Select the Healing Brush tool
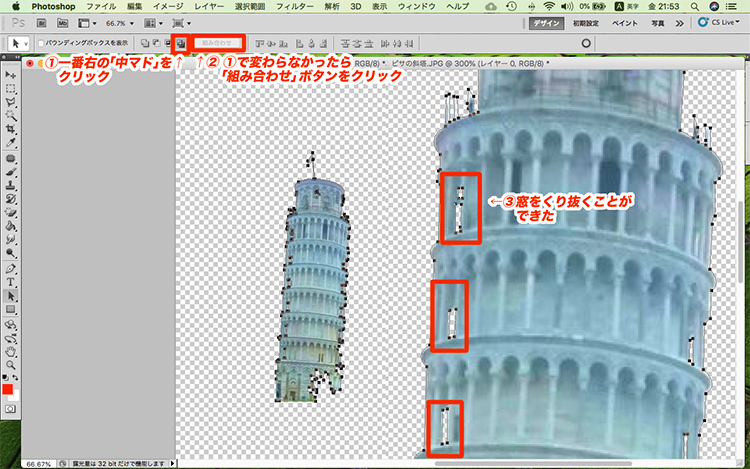This screenshot has width=750, height=469. 10,158
